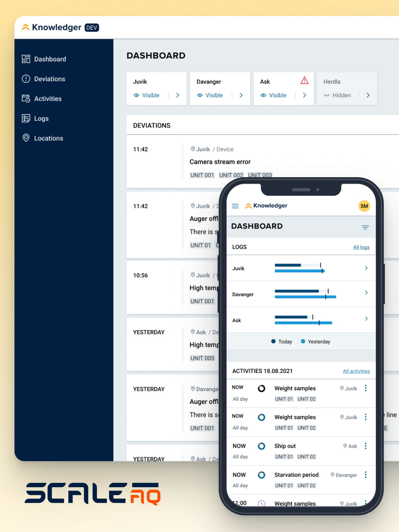The height and width of the screenshot is (532, 399).
Task: Expand the Herdla location card chevron
Action: 368,95
